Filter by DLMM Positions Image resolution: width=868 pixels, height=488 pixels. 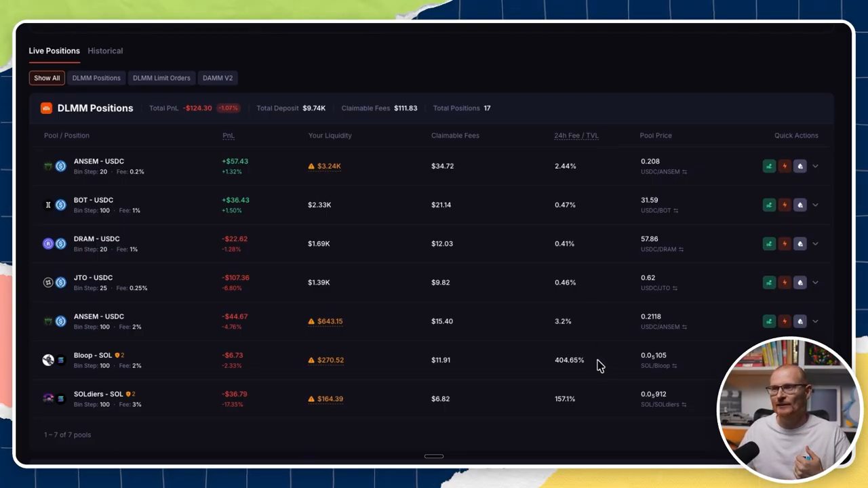click(96, 78)
